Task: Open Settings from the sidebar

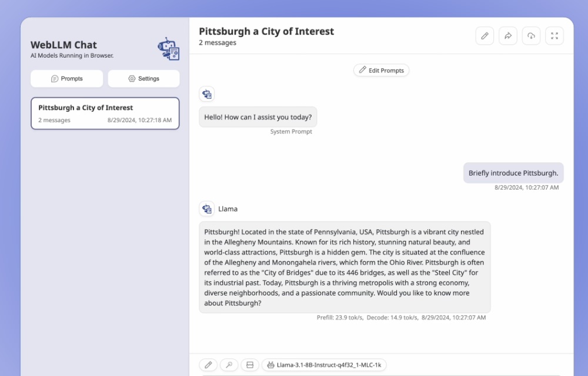Action: point(143,79)
